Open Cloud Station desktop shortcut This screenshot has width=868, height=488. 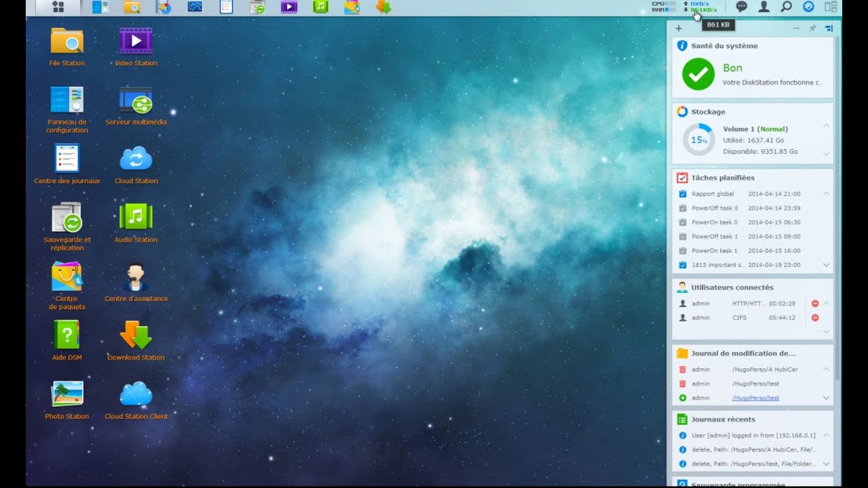tap(136, 164)
